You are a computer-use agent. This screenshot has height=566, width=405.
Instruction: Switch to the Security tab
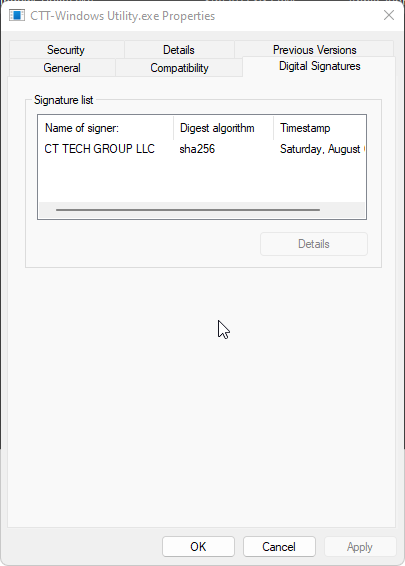click(66, 50)
